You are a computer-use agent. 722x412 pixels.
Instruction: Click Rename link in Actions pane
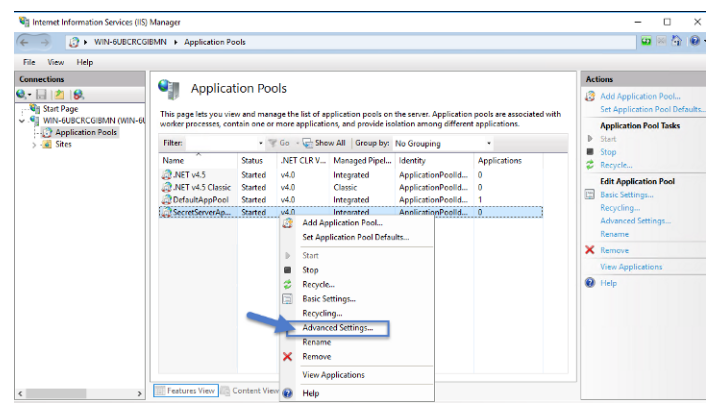pyautogui.click(x=614, y=234)
